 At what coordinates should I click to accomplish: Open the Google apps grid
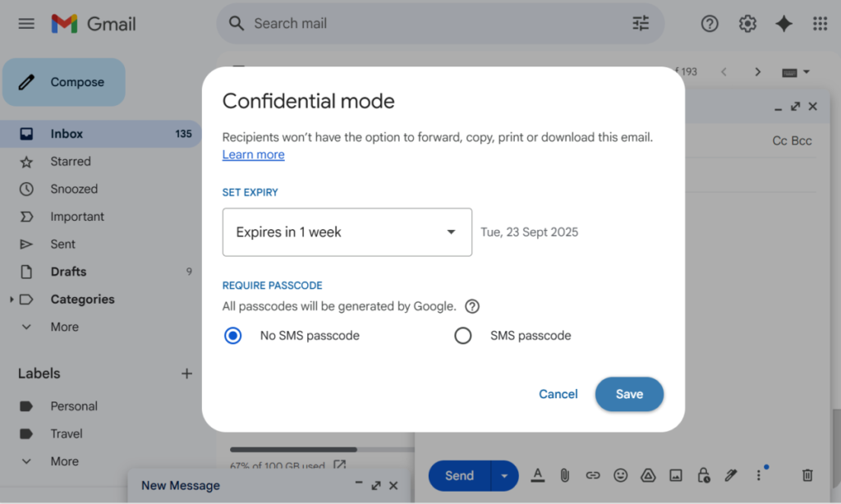(x=820, y=24)
